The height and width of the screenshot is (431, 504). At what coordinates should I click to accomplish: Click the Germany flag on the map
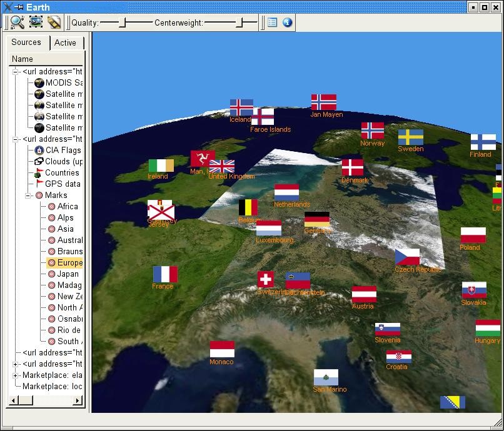coord(316,219)
